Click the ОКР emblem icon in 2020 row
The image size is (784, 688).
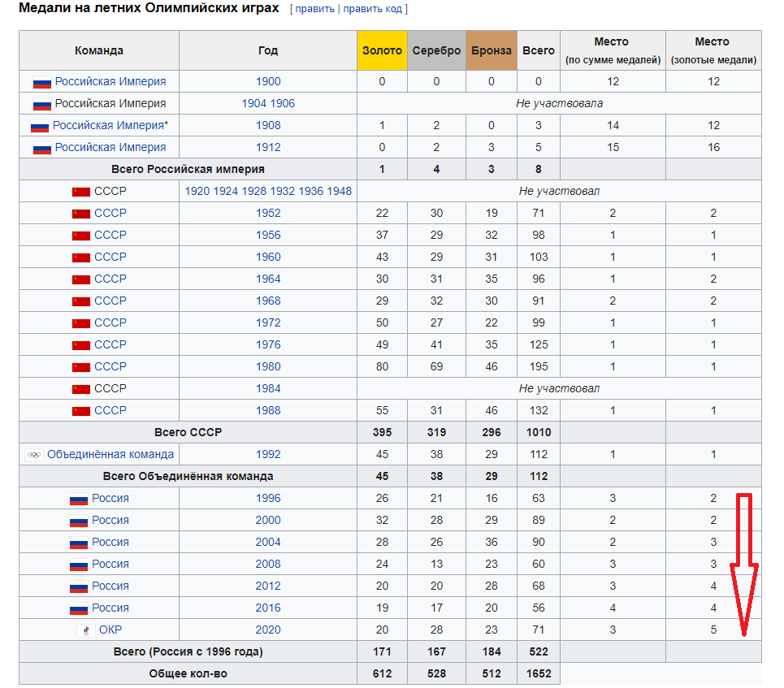pyautogui.click(x=86, y=630)
